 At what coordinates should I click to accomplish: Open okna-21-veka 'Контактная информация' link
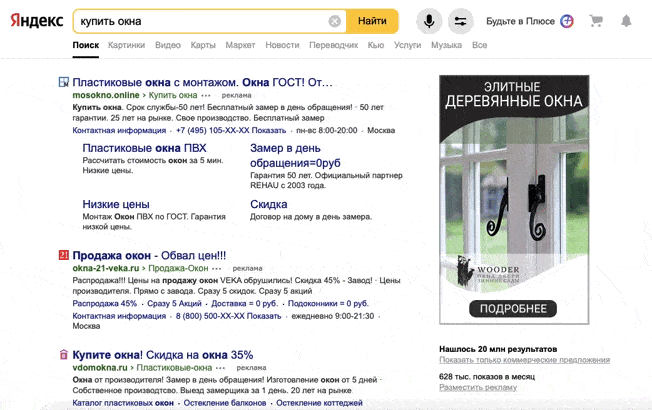click(119, 316)
